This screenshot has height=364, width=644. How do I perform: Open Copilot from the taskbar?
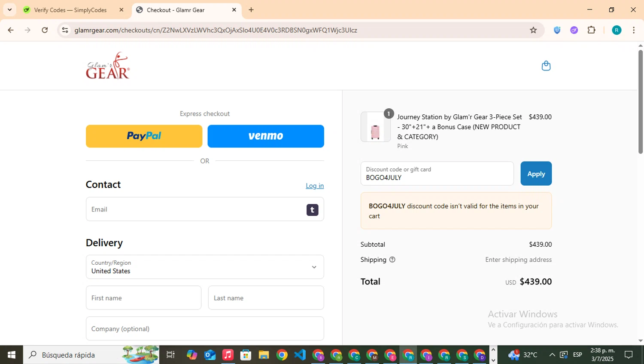191,355
